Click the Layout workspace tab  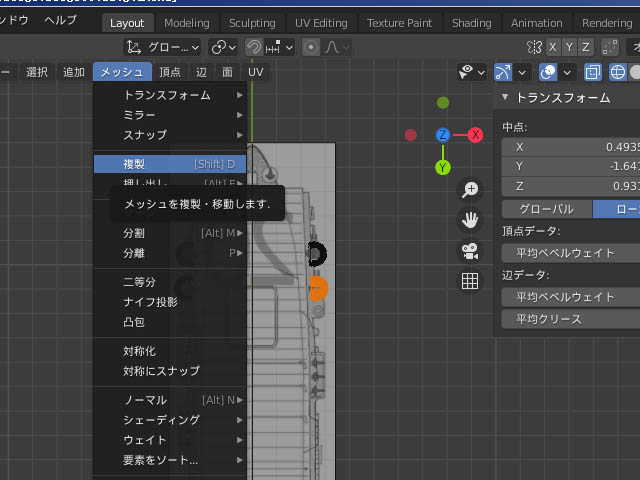[127, 23]
